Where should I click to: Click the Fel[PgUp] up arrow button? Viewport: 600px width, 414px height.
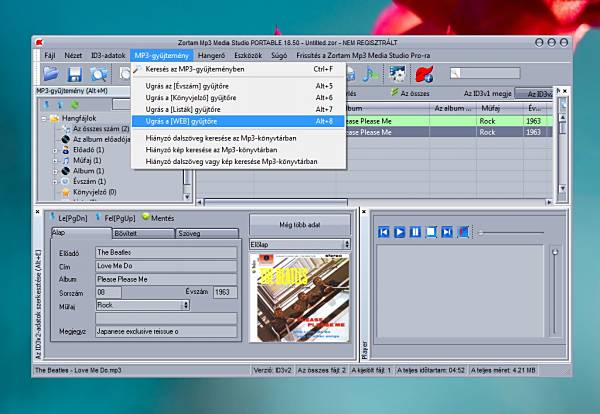[115, 218]
